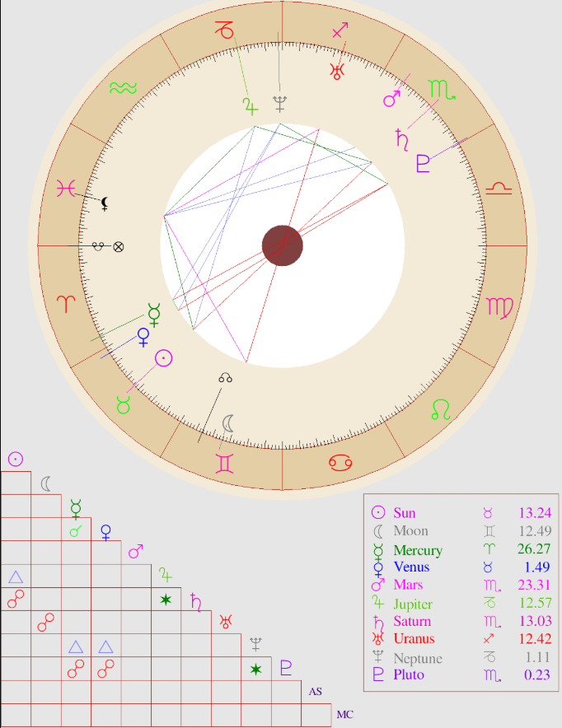Select the Mercury header in the aspect grid
562x728 pixels.
[x=76, y=508]
